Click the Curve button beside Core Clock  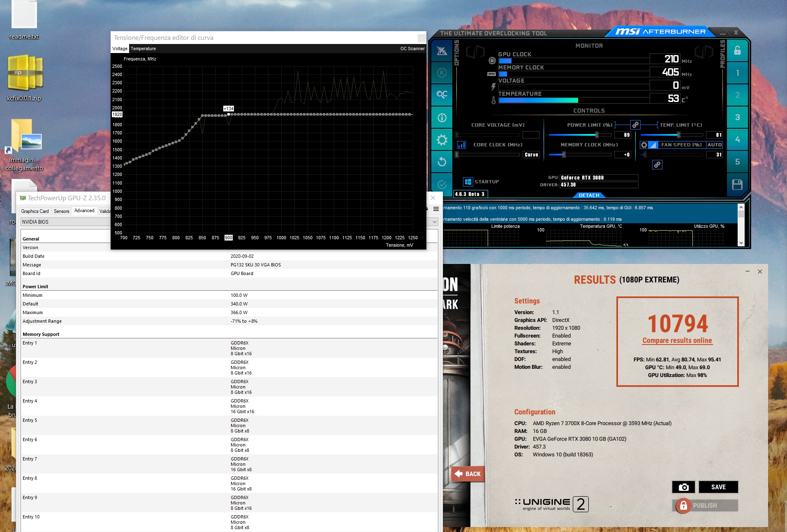(531, 155)
